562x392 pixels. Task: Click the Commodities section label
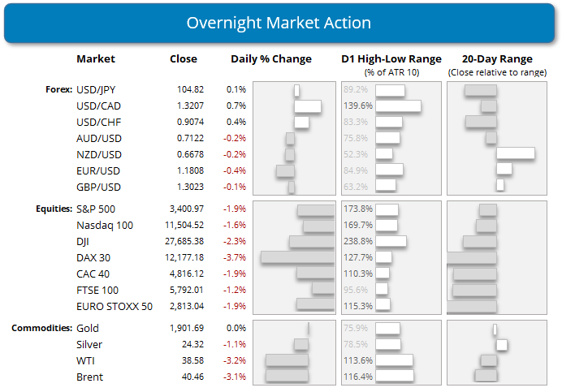(41, 329)
